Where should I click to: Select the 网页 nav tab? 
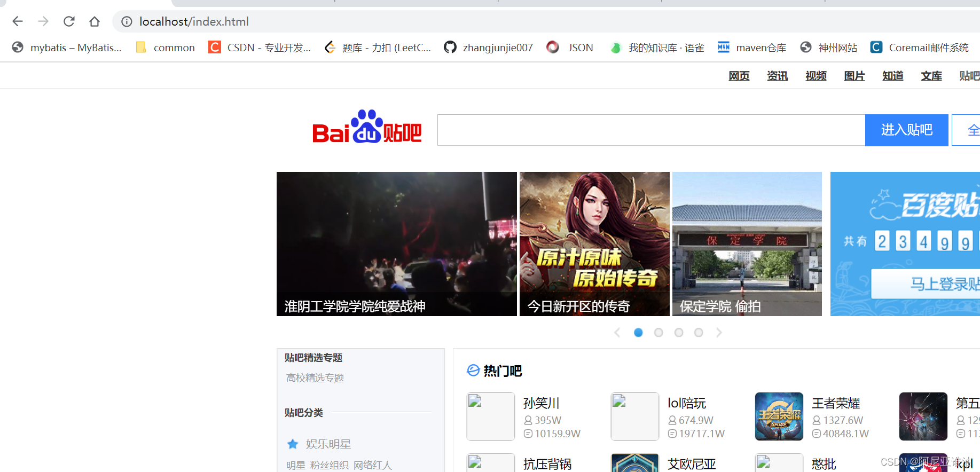click(x=739, y=76)
